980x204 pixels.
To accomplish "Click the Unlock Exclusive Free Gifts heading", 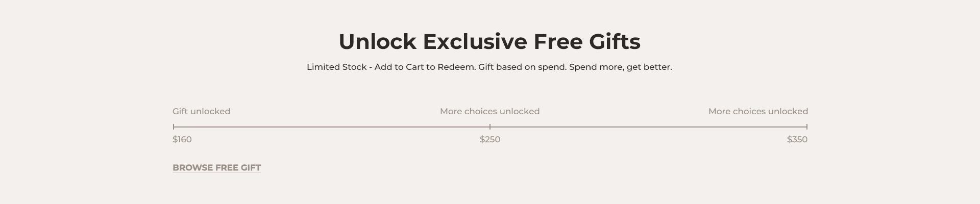I will coord(489,42).
